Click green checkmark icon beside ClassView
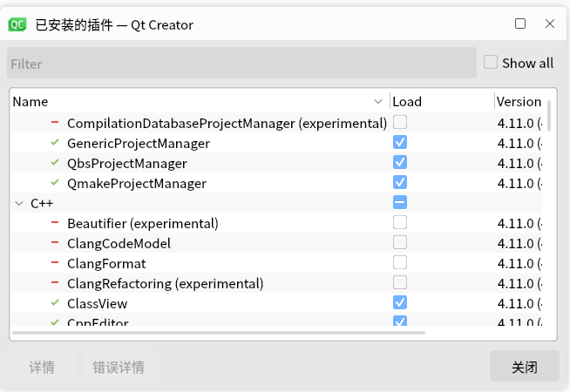The width and height of the screenshot is (570, 392). [x=55, y=302]
